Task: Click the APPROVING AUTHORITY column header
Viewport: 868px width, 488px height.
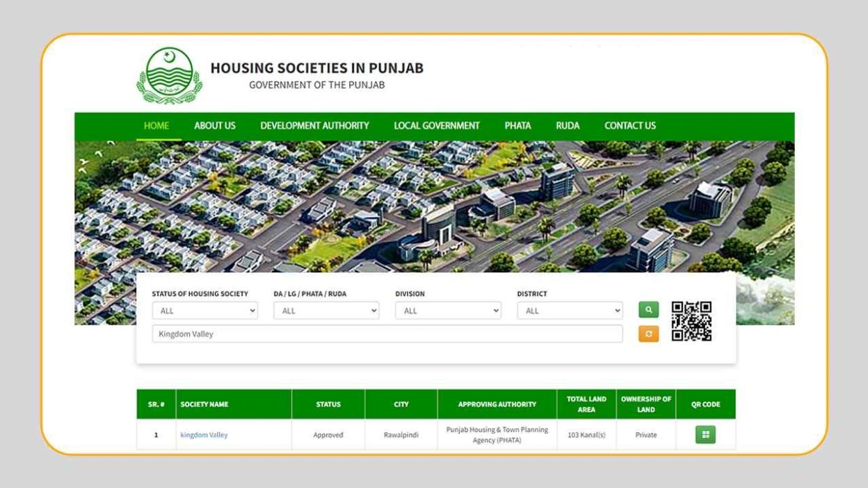Action: (497, 405)
